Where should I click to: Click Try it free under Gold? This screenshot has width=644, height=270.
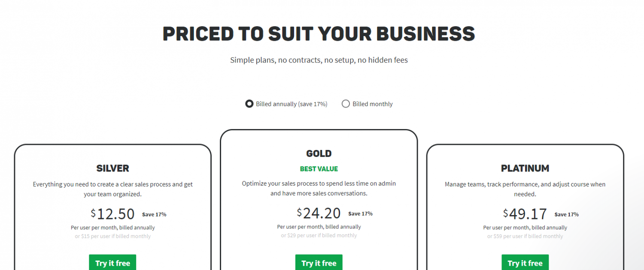coord(319,263)
